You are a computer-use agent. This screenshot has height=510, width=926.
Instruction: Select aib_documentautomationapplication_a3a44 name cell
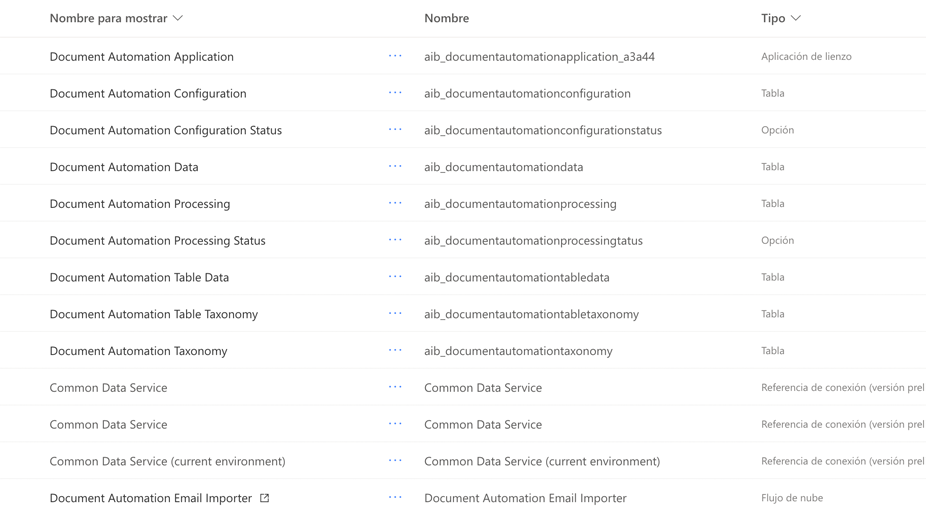pos(539,57)
